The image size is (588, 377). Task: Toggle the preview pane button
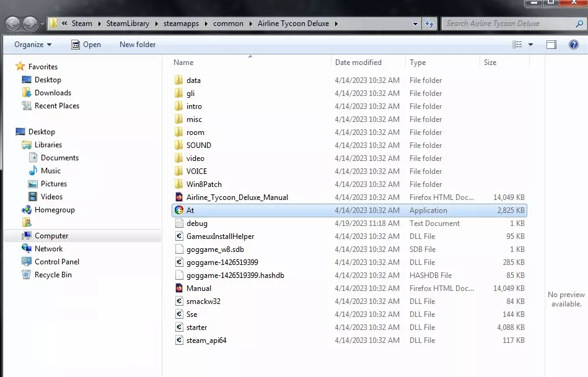pyautogui.click(x=551, y=45)
